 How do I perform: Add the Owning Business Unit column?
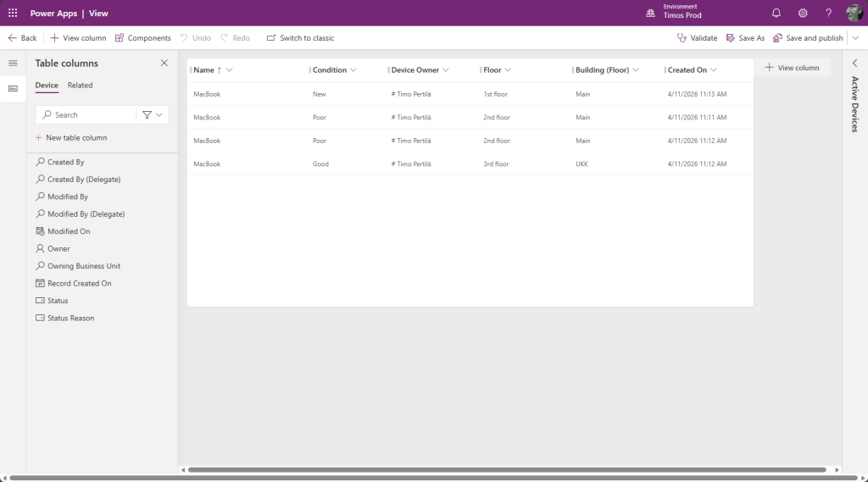[84, 266]
